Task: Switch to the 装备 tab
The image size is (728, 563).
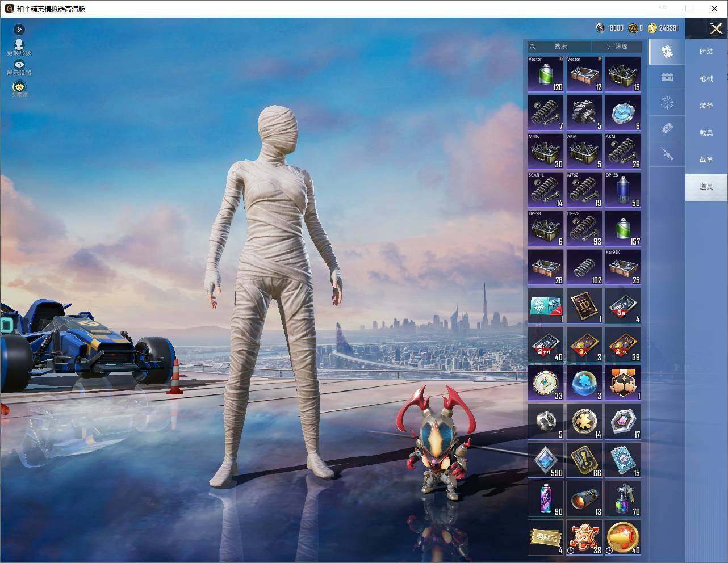Action: [x=706, y=106]
